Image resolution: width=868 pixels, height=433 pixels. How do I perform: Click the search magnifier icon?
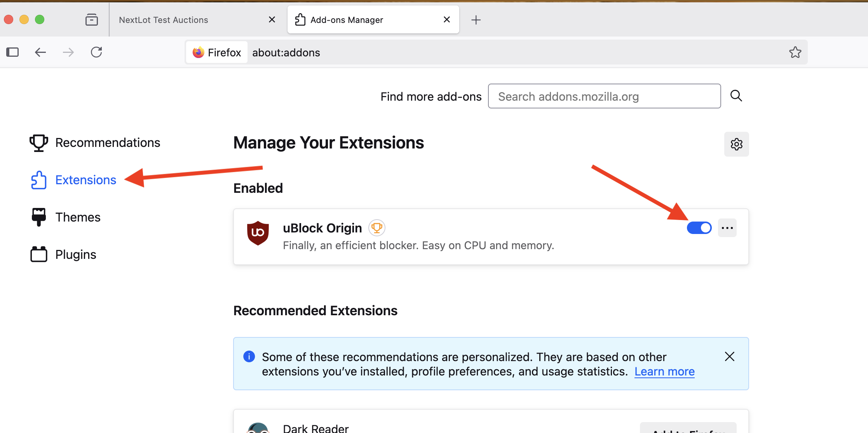click(x=736, y=96)
